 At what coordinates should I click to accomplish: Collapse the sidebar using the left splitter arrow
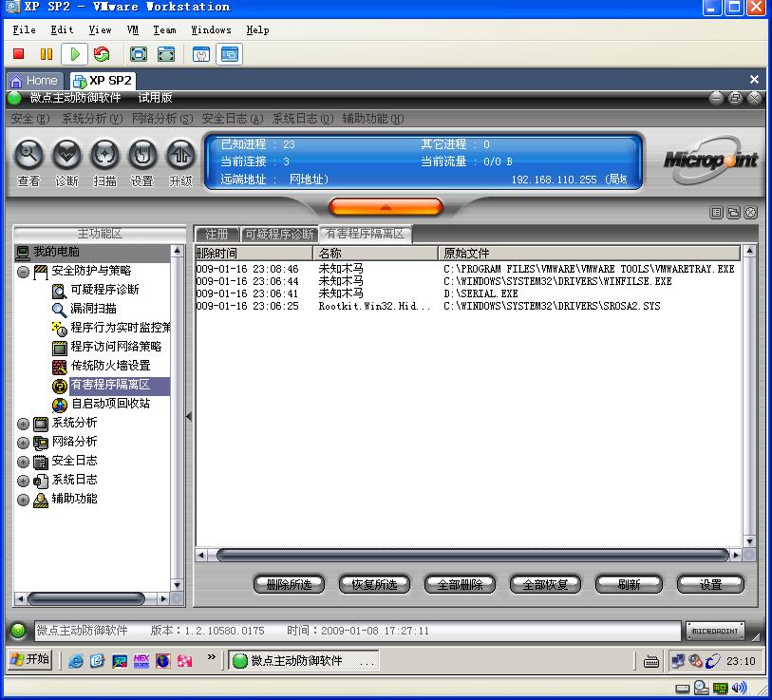[189, 417]
